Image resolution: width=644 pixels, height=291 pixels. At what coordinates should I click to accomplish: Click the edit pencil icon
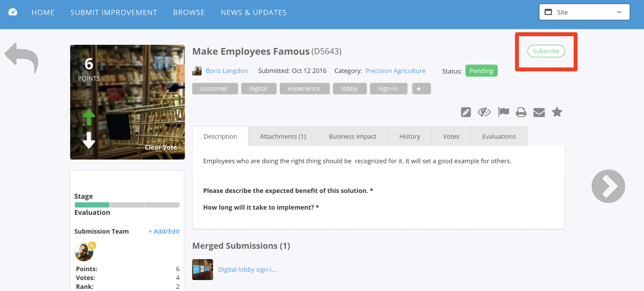pos(466,112)
